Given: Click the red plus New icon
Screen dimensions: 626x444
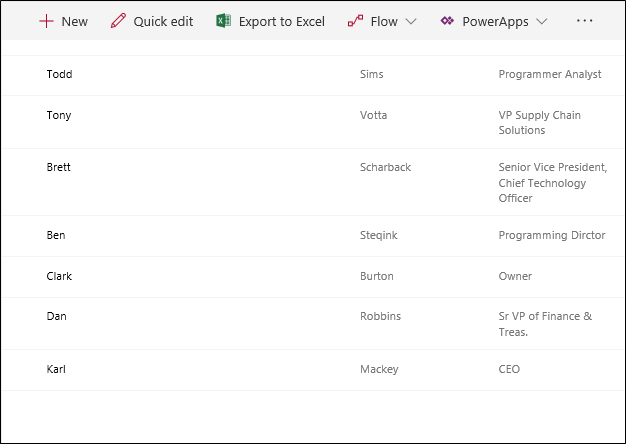Looking at the screenshot, I should coord(46,21).
